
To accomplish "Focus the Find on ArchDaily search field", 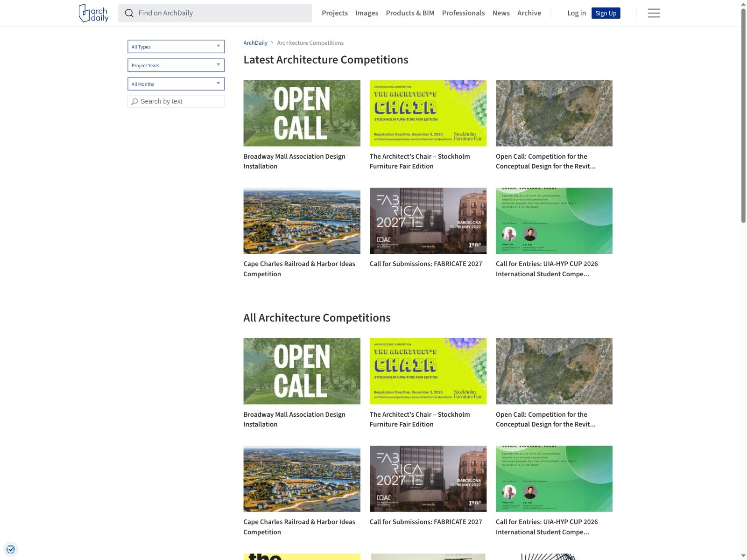I will click(215, 13).
